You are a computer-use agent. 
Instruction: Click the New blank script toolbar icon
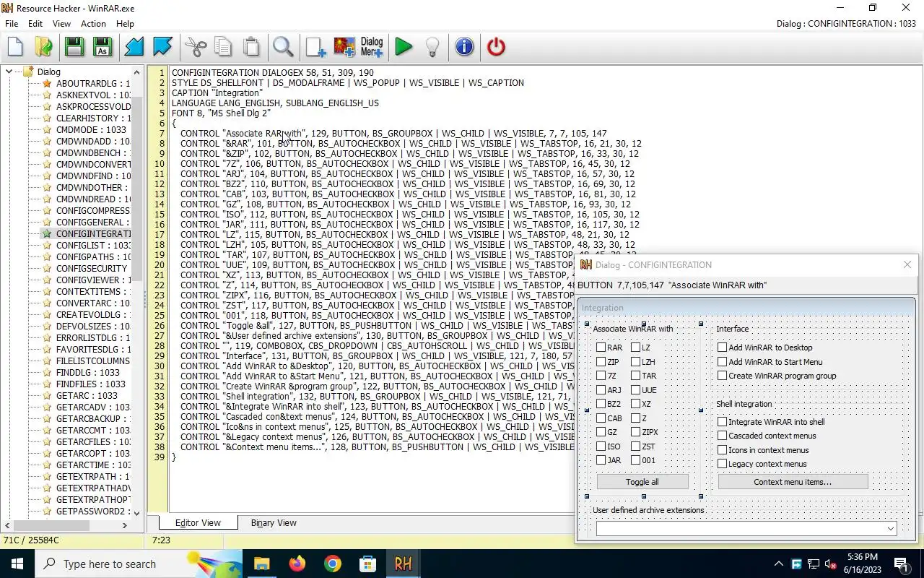[x=15, y=47]
